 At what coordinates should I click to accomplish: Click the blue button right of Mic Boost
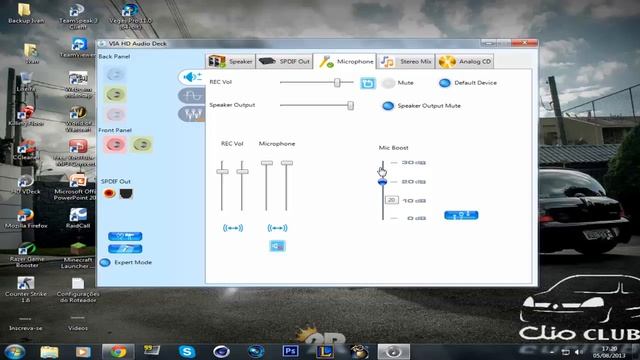pyautogui.click(x=461, y=215)
